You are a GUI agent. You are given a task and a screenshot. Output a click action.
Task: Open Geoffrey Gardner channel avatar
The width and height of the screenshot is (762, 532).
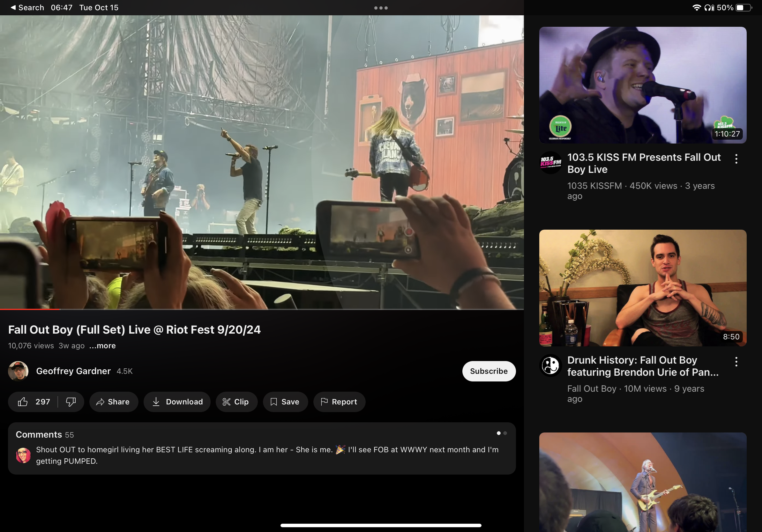(x=18, y=371)
